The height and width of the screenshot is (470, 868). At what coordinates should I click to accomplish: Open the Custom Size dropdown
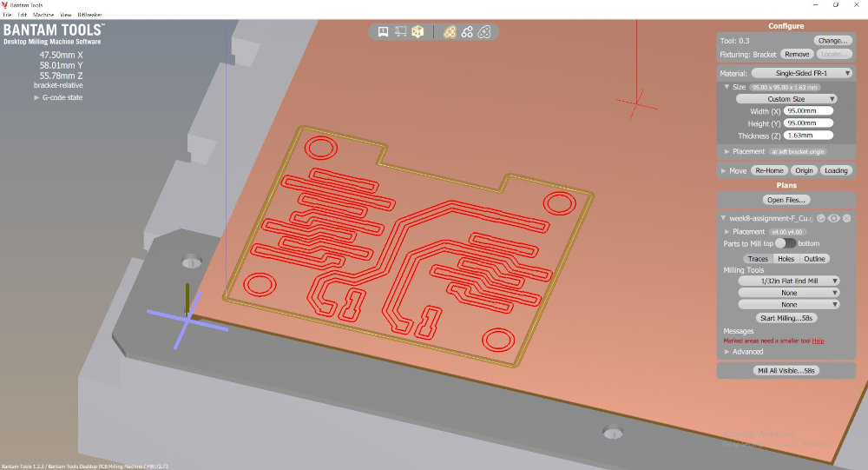(786, 99)
